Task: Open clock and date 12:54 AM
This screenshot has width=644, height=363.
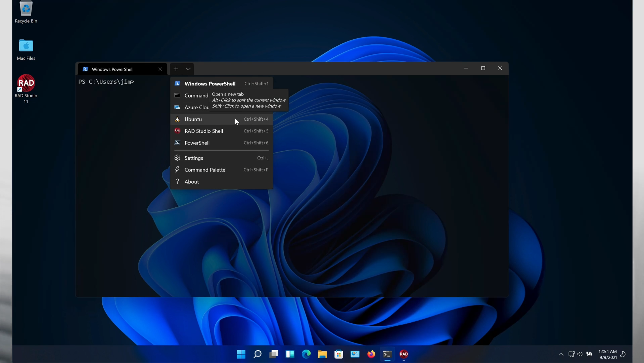Action: (x=608, y=354)
